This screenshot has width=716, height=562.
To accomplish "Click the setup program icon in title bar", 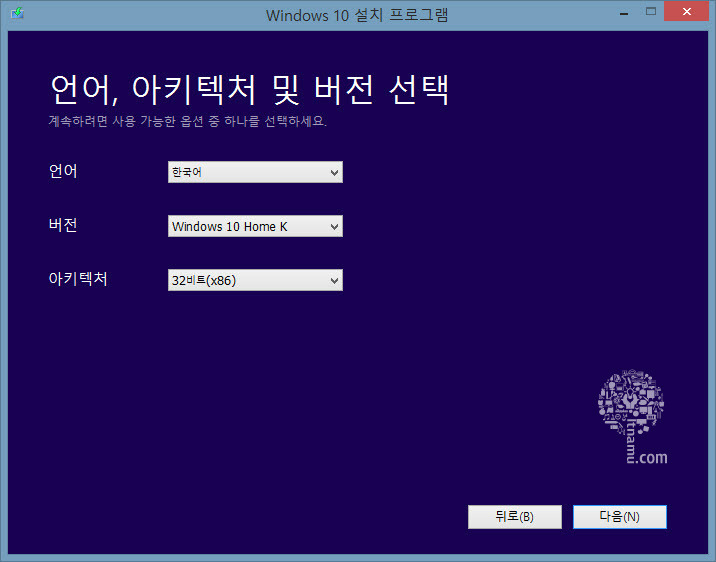I will [x=17, y=13].
